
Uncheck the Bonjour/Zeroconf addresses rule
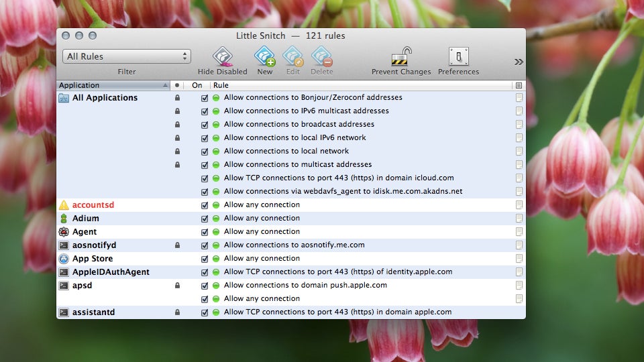205,98
